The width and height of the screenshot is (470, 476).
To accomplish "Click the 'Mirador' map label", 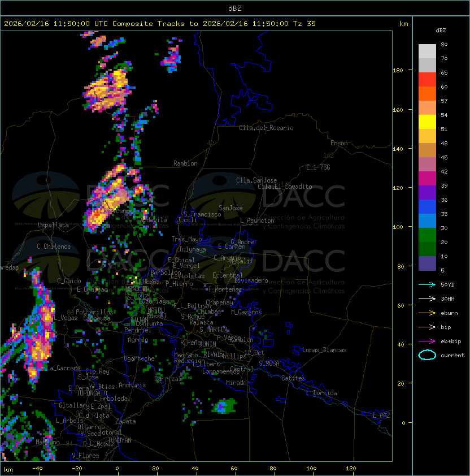I will click(x=238, y=383).
